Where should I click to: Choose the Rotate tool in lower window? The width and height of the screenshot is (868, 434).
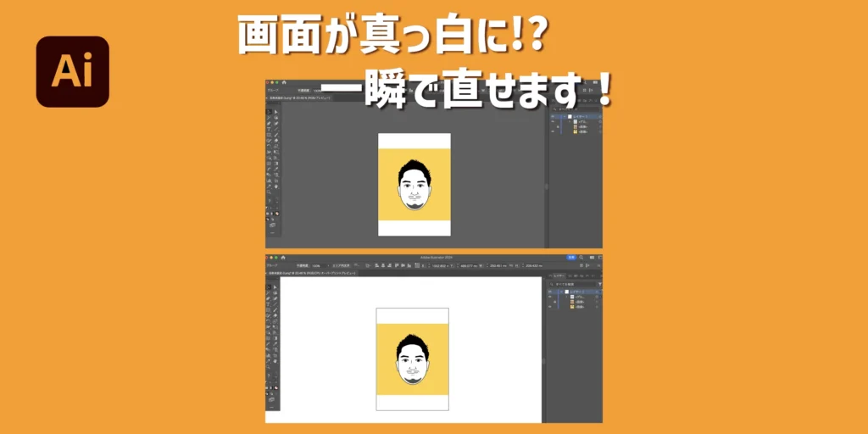269,321
